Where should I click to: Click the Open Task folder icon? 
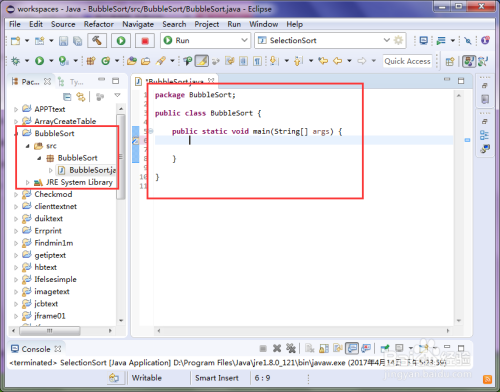click(x=145, y=61)
